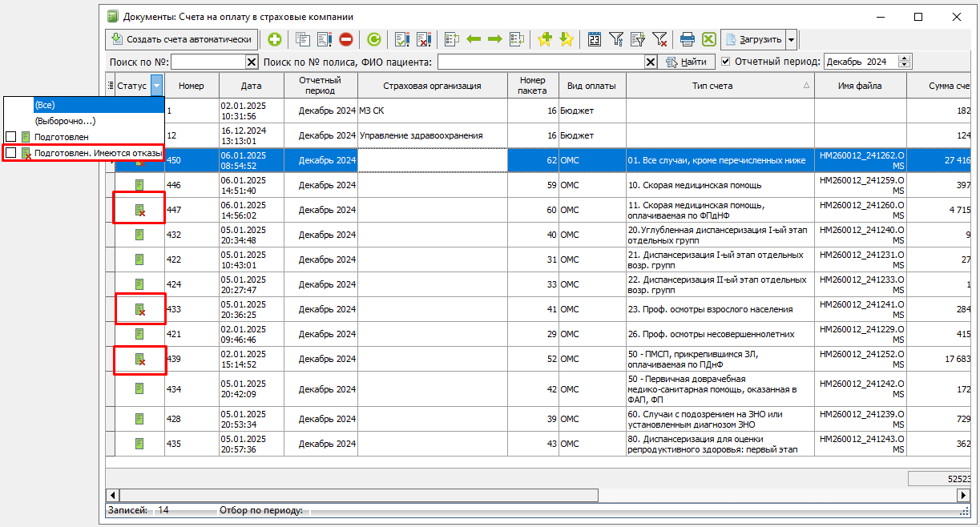Image resolution: width=980 pixels, height=527 pixels.
Task: Click the green plus add-document icon
Action: [275, 39]
